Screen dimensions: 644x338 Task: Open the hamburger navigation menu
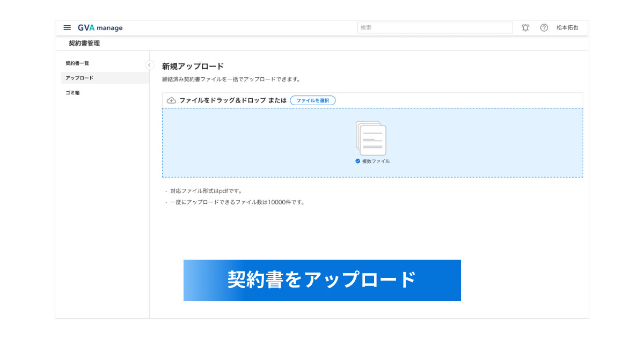67,28
